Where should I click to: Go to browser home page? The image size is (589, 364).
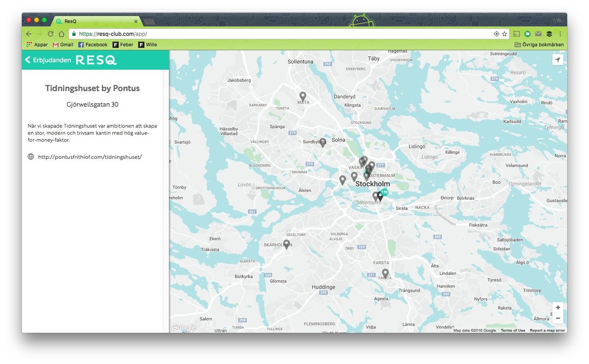click(61, 34)
